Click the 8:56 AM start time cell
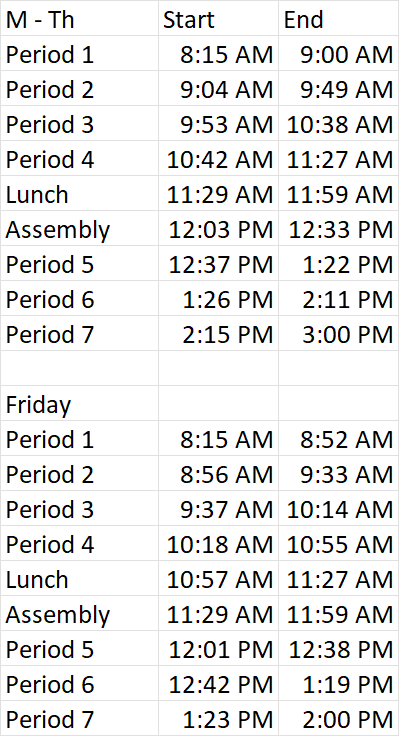This screenshot has width=399, height=736. click(218, 473)
